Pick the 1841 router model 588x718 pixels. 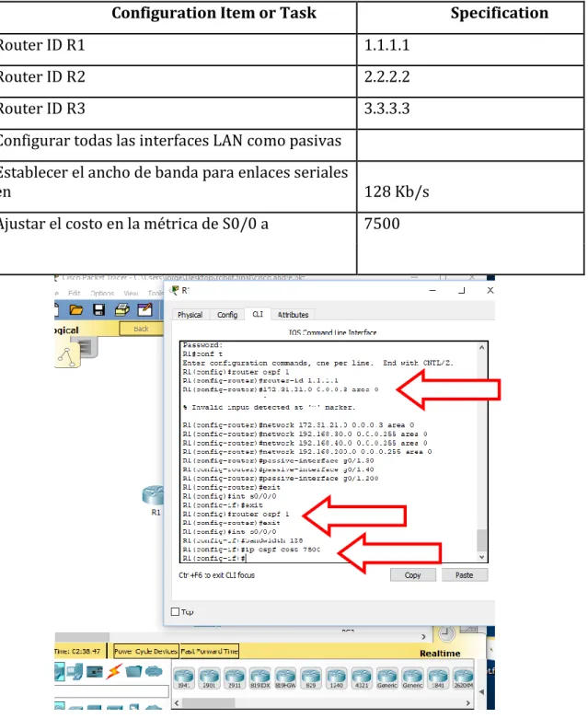(438, 678)
